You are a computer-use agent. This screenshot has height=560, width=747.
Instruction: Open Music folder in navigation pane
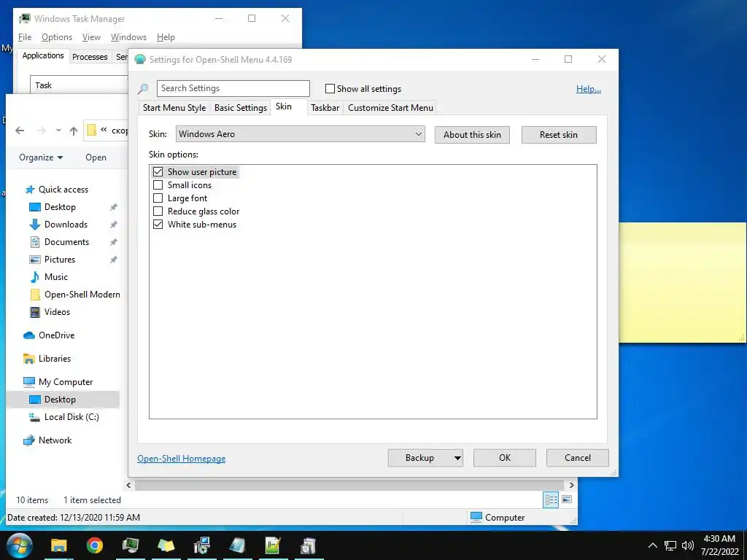55,276
